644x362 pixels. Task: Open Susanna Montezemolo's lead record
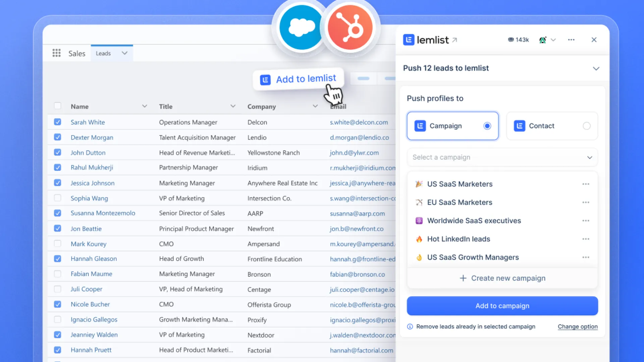[103, 213]
